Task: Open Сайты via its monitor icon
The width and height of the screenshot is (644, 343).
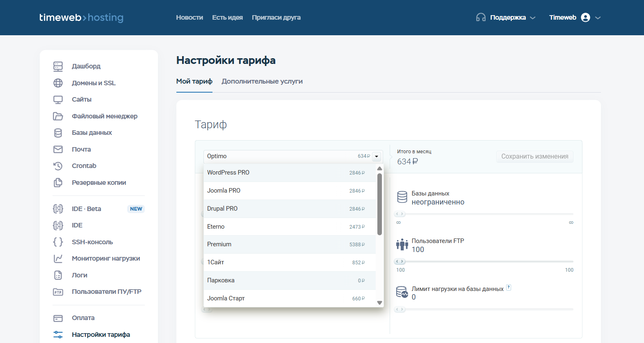Action: click(58, 100)
